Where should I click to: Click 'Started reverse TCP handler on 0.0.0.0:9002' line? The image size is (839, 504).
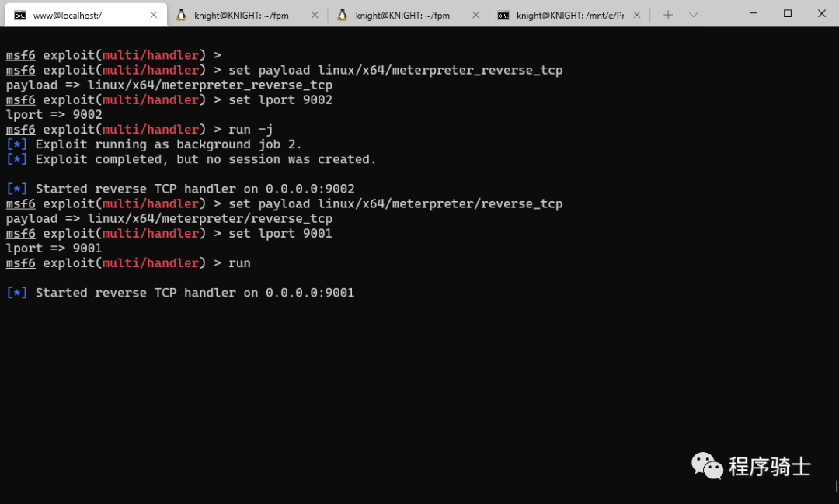pyautogui.click(x=180, y=189)
